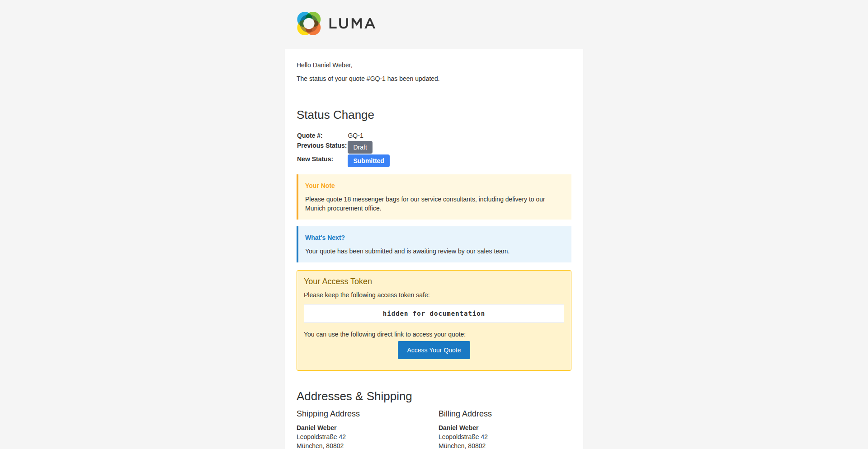This screenshot has width=868, height=449.
Task: Click the messenger bags note text
Action: pos(425,204)
